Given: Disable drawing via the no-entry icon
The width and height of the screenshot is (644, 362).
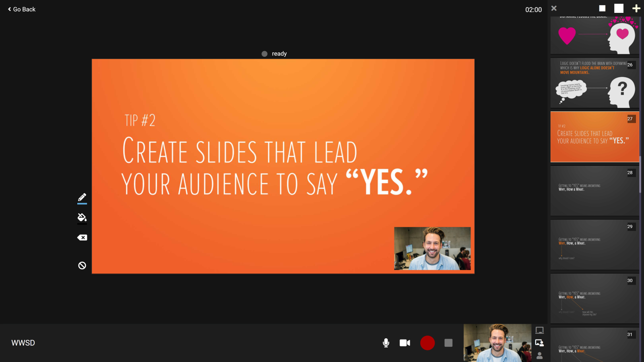Looking at the screenshot, I should tap(82, 265).
